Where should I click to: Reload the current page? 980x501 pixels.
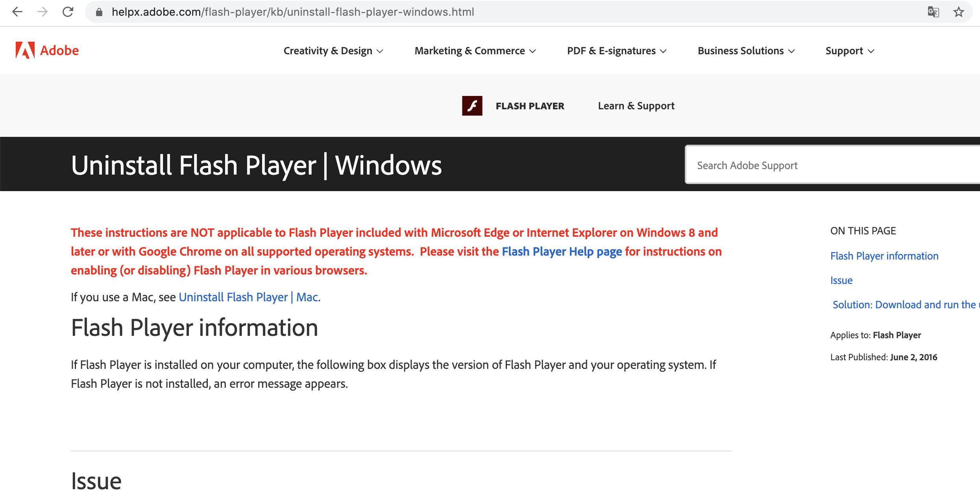tap(67, 12)
